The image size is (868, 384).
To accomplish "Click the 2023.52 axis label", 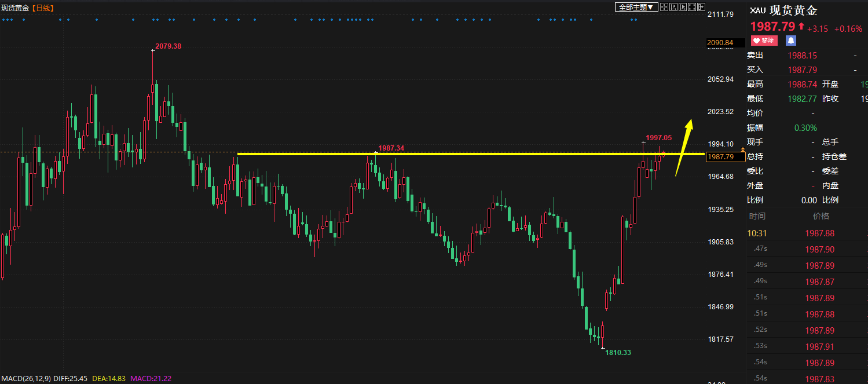I will coord(721,111).
